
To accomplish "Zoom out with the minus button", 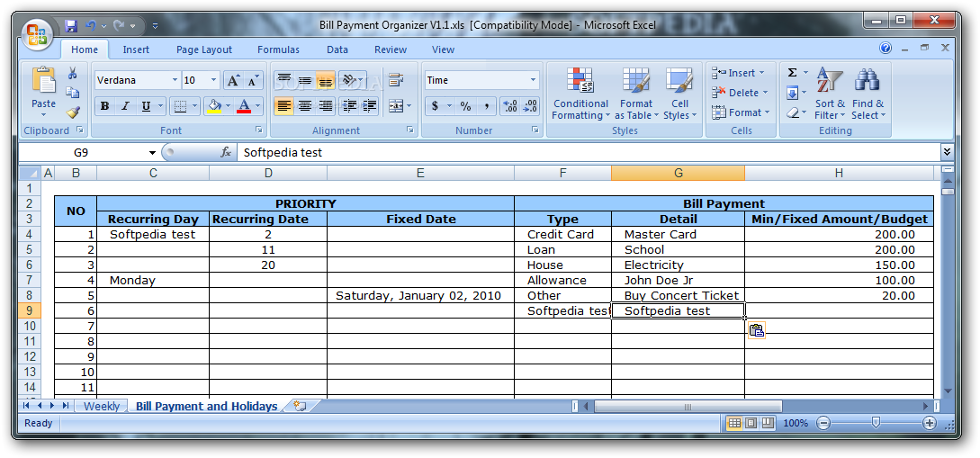I will pyautogui.click(x=823, y=423).
